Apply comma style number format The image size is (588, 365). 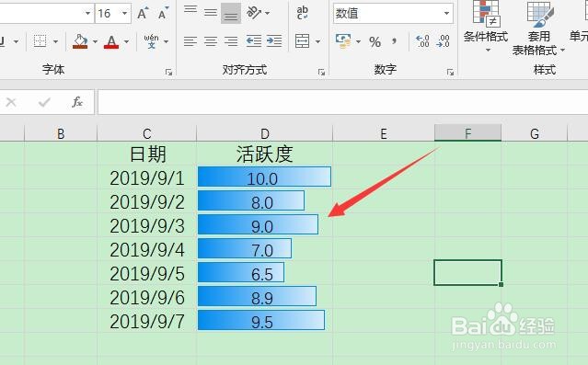coord(394,40)
